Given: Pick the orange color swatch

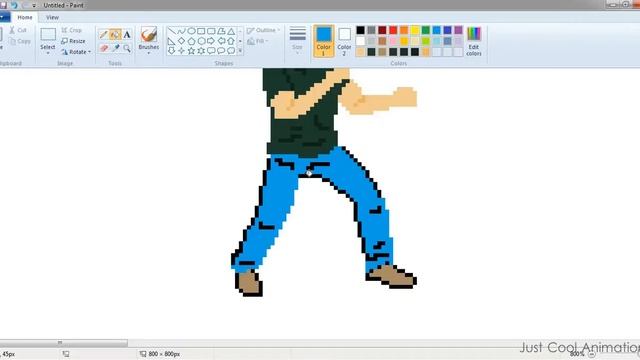Looking at the screenshot, I should pos(404,30).
